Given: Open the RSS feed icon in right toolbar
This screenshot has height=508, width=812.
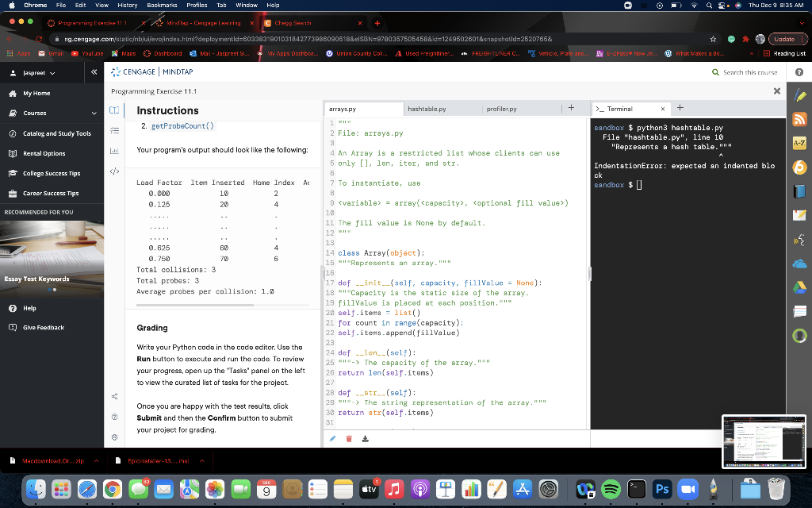Looking at the screenshot, I should tap(799, 120).
